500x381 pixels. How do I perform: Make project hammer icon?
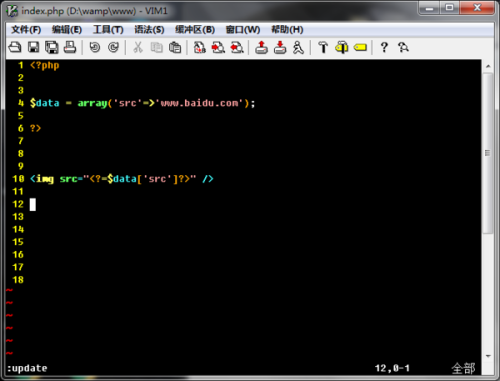coord(323,47)
